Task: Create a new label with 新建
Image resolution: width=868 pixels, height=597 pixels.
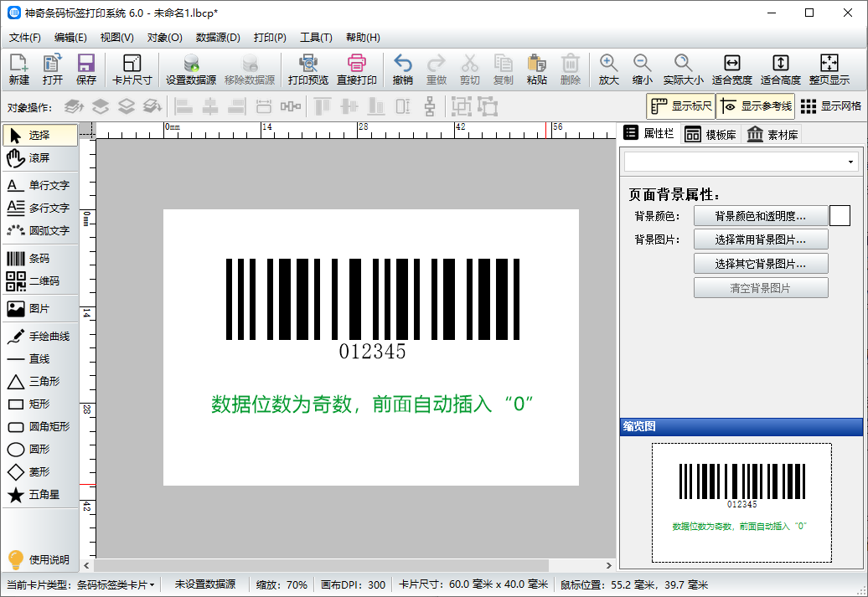Action: 18,69
